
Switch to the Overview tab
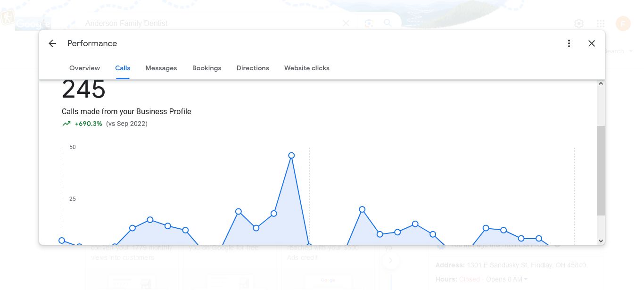(x=84, y=68)
